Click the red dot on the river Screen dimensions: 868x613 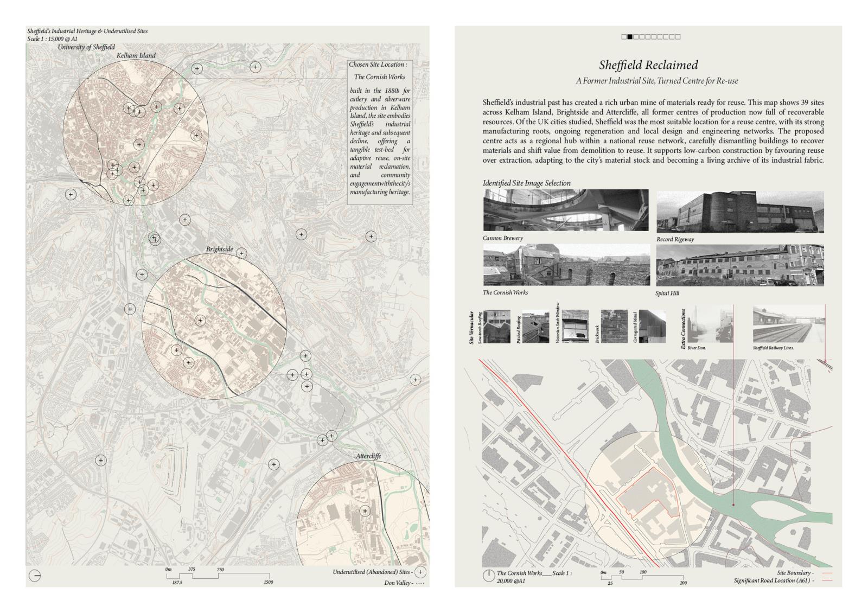click(733, 505)
